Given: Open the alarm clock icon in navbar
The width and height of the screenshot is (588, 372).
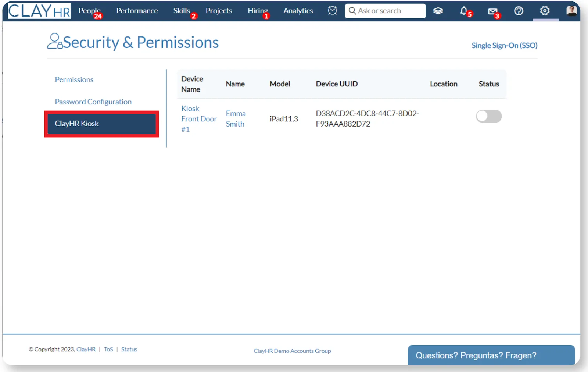Looking at the screenshot, I should (332, 11).
